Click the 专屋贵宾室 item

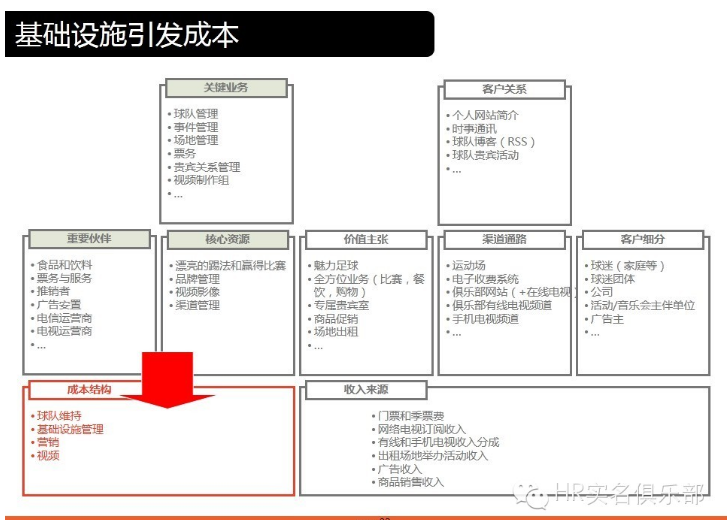click(341, 305)
